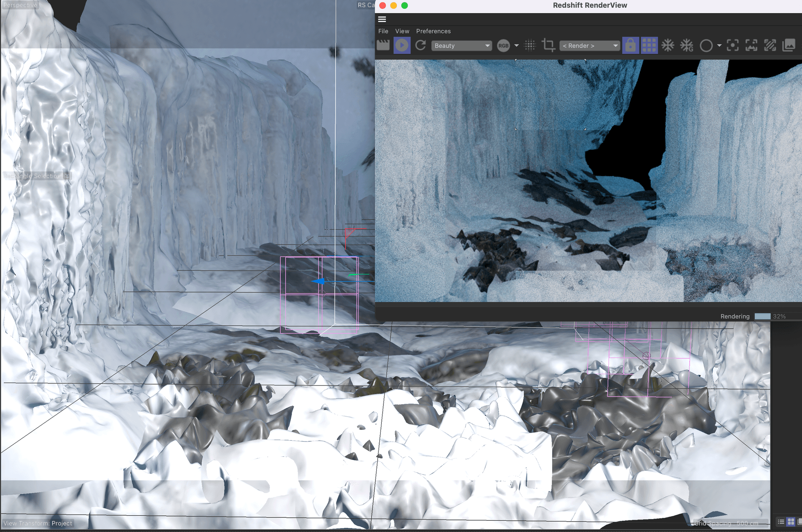Click the circle clay render icon
The image size is (802, 532).
point(706,46)
